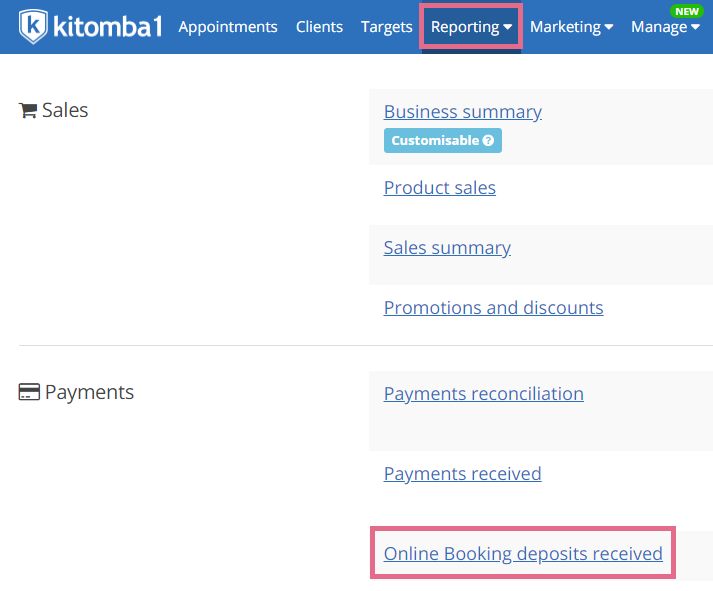Expand the Manage dropdown arrow
The width and height of the screenshot is (713, 591).
click(695, 27)
